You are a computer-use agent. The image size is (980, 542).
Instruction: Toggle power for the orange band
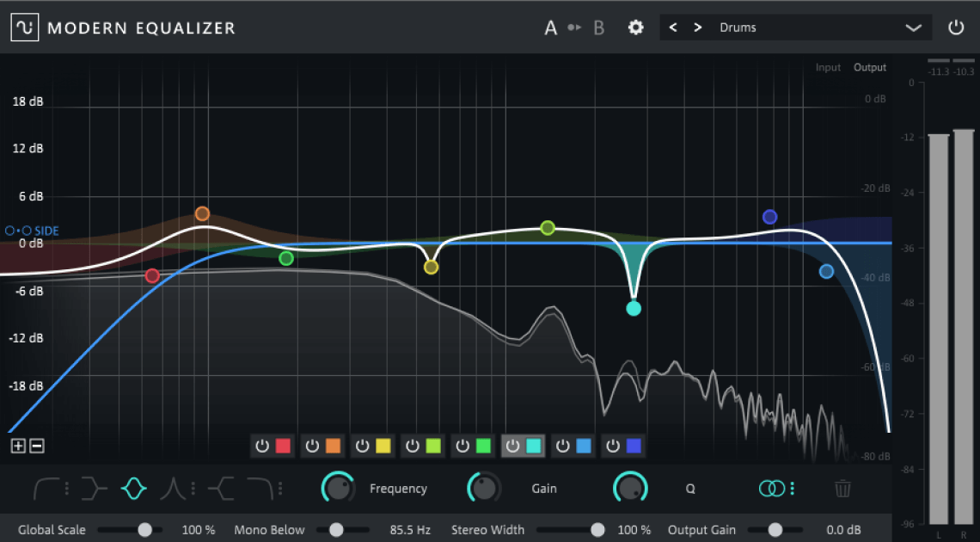(x=313, y=446)
